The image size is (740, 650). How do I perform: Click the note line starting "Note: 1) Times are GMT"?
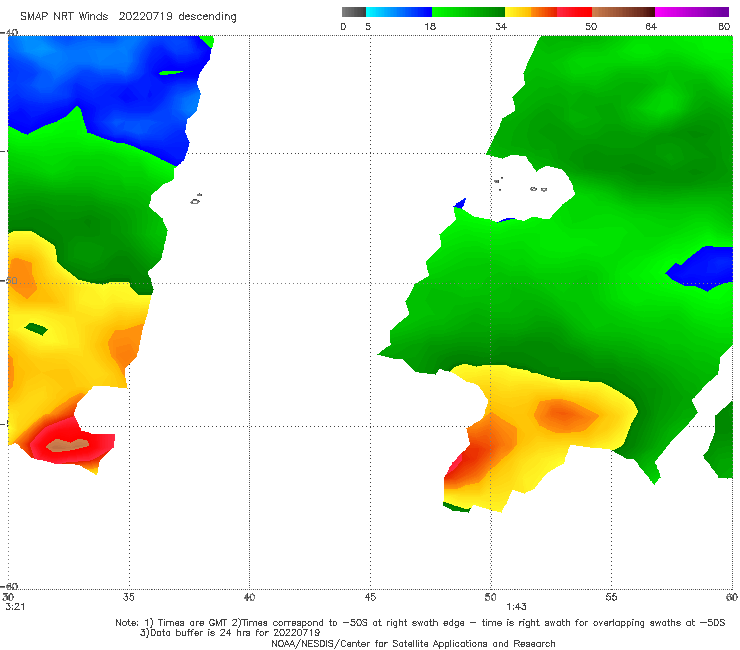420,623
